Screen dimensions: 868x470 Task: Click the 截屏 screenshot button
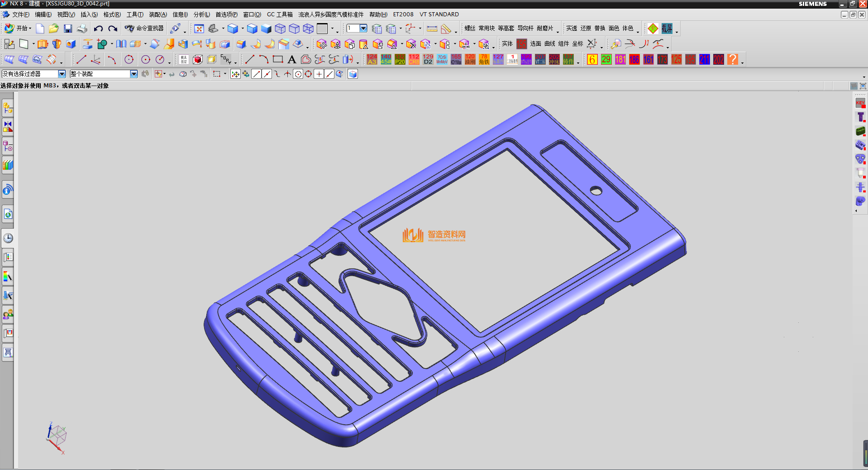point(667,29)
